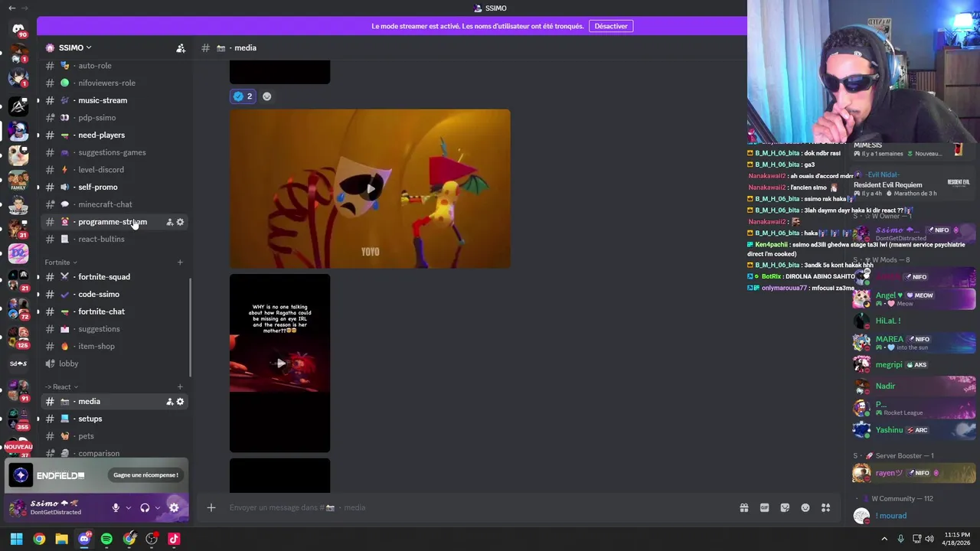Add channel to Fortnite category with plus
Screen dimensions: 980x551
point(180,262)
